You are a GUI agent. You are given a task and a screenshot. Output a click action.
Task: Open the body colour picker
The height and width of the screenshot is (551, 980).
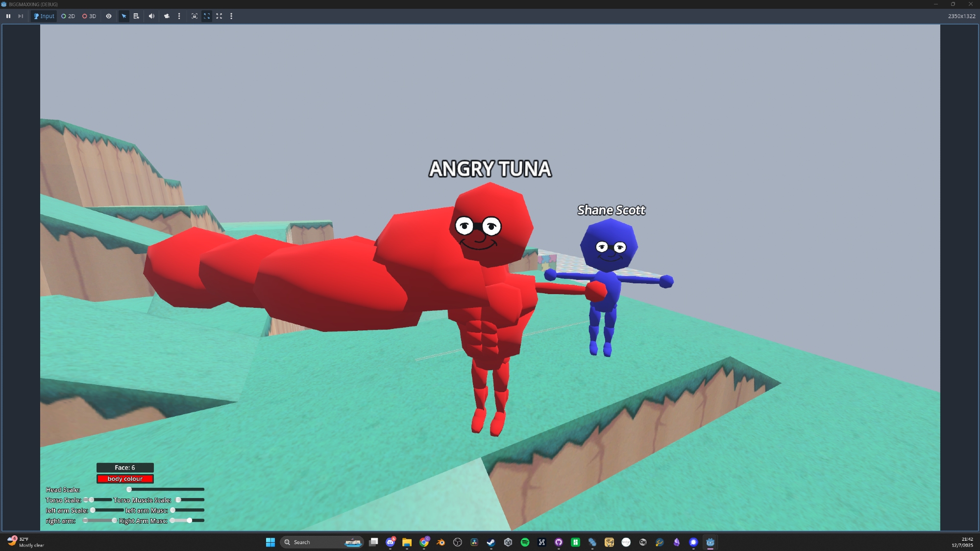tap(125, 479)
